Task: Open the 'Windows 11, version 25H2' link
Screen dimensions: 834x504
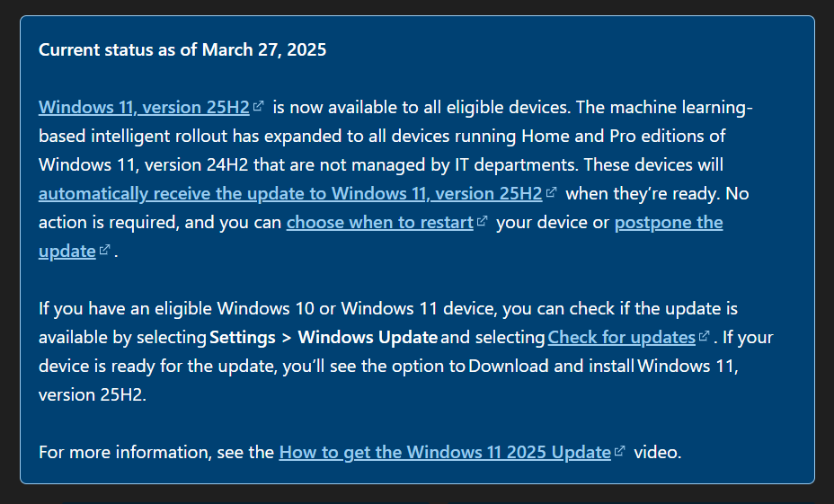Action: pyautogui.click(x=144, y=108)
